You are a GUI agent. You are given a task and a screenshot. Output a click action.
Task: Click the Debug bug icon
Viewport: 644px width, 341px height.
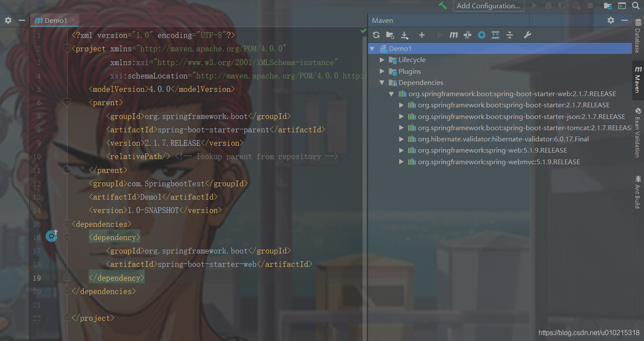[548, 6]
